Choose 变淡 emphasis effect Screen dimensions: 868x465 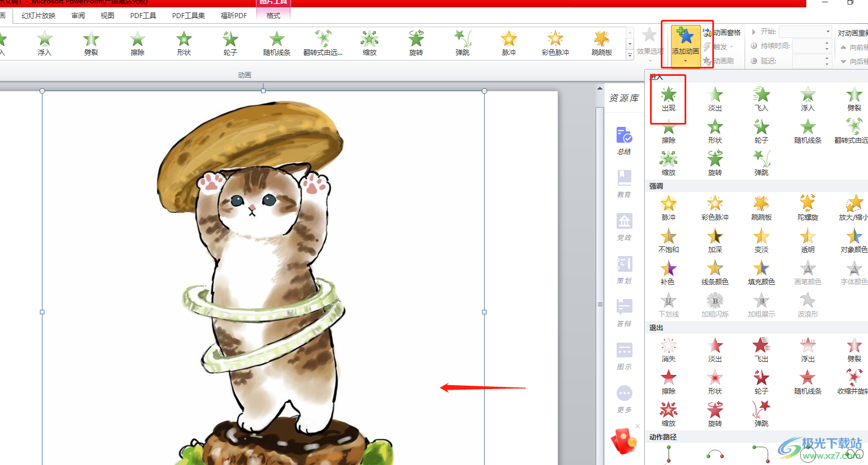(762, 240)
